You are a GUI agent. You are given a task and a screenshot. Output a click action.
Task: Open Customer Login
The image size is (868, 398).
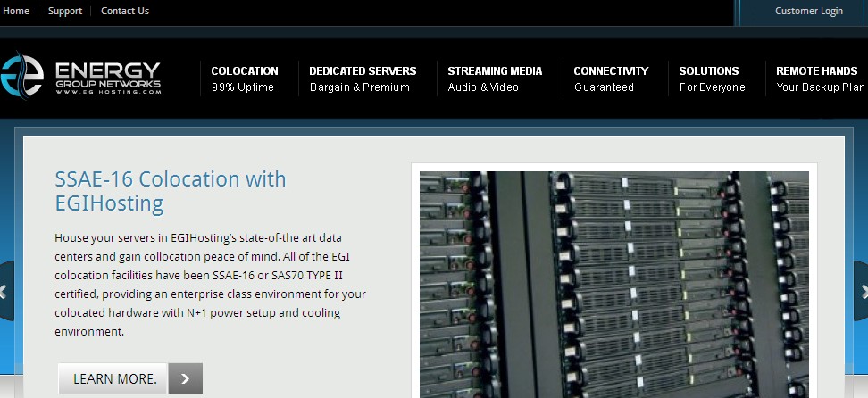point(809,11)
